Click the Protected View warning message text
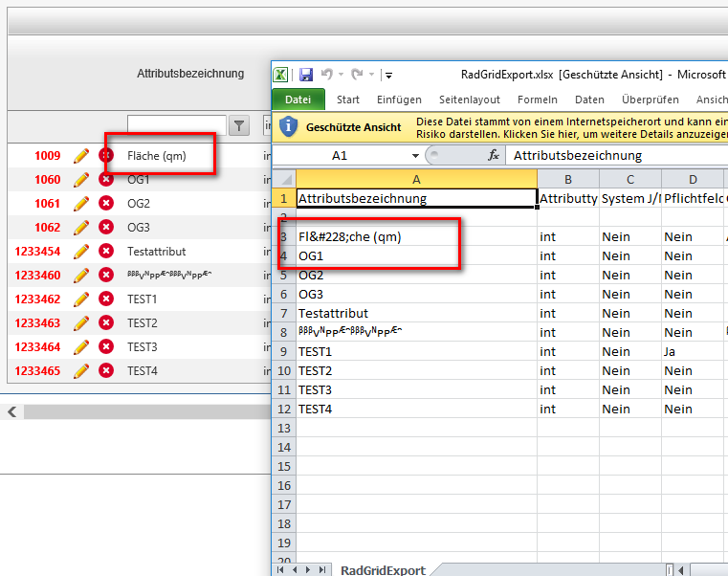 [571, 128]
